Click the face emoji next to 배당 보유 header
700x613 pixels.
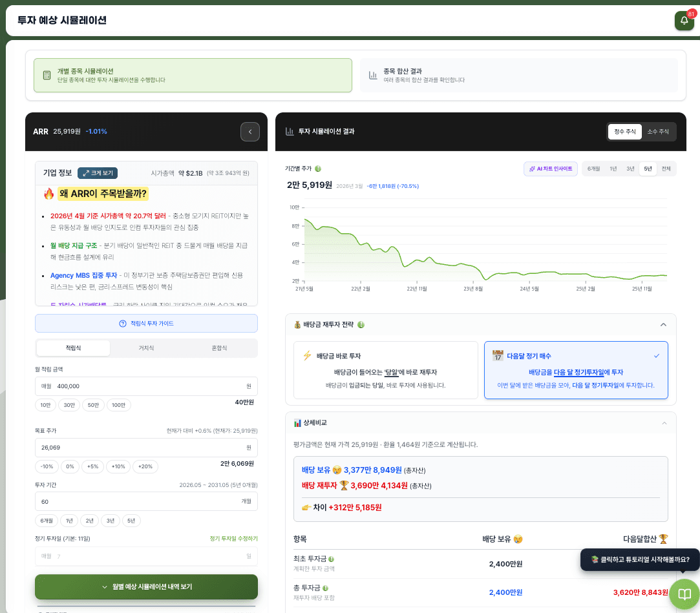tap(518, 539)
